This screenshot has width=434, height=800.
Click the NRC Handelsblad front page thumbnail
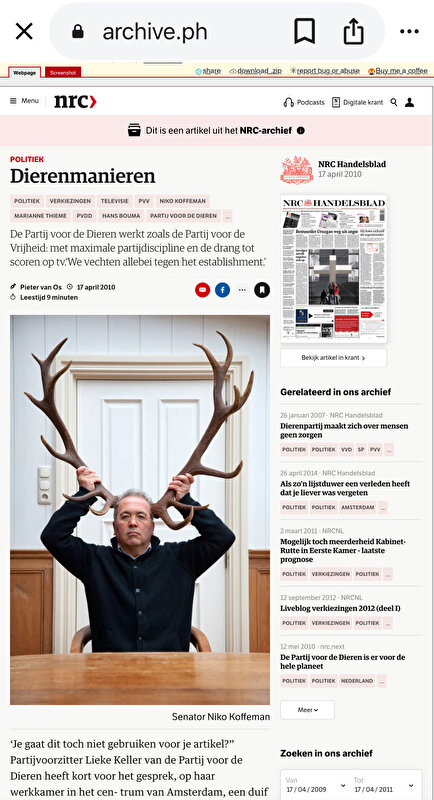coord(334,268)
